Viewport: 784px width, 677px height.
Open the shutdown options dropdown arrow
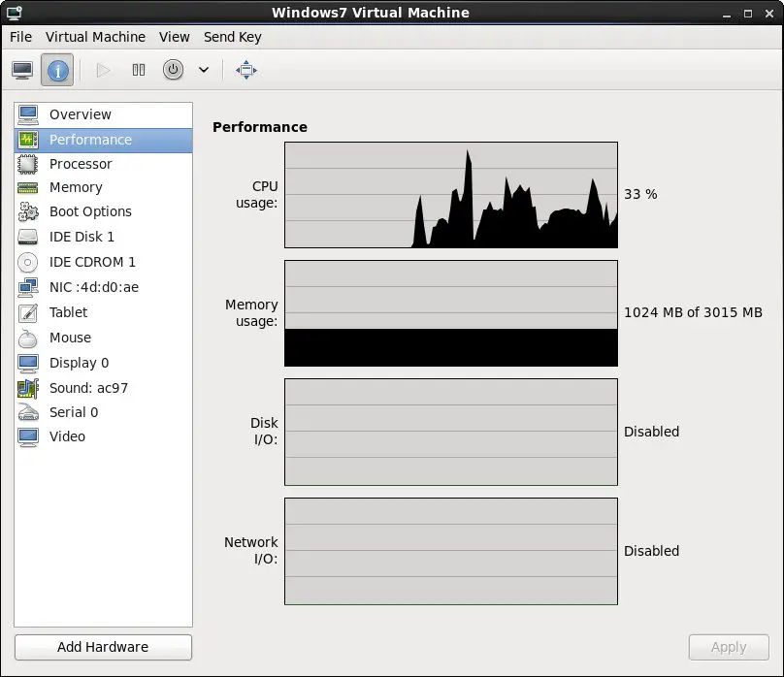click(x=202, y=69)
